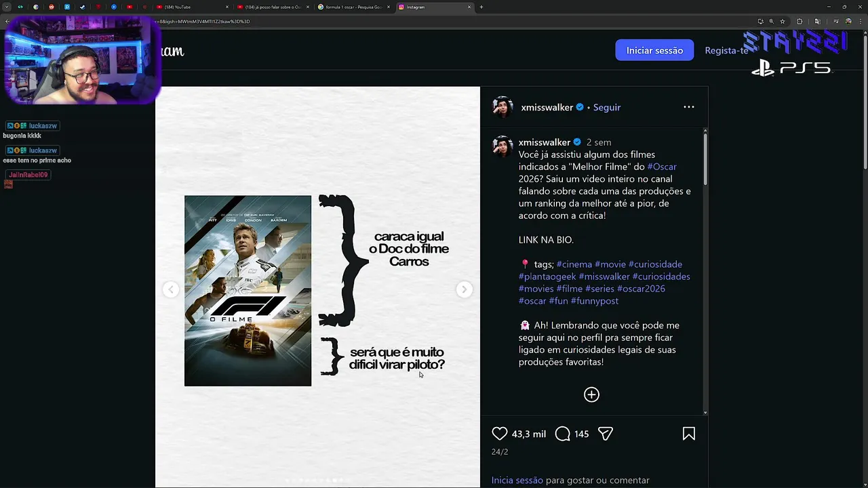Open the #cinema hashtag
The image size is (868, 488).
(x=574, y=264)
